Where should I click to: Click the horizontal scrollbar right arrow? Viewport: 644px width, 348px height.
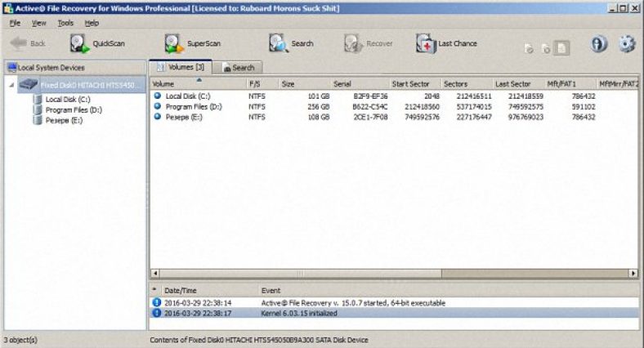click(633, 273)
